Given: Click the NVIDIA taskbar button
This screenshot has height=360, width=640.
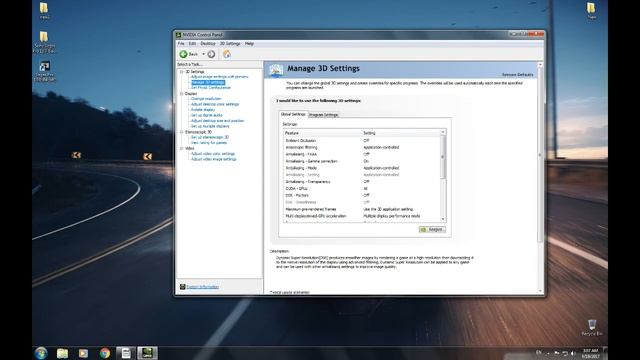Looking at the screenshot, I should pos(147,353).
